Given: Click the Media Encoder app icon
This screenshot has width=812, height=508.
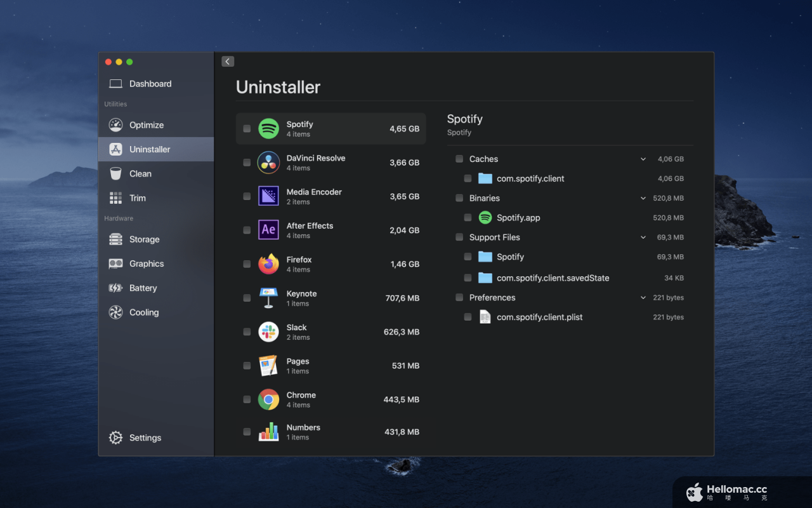Looking at the screenshot, I should pyautogui.click(x=269, y=196).
